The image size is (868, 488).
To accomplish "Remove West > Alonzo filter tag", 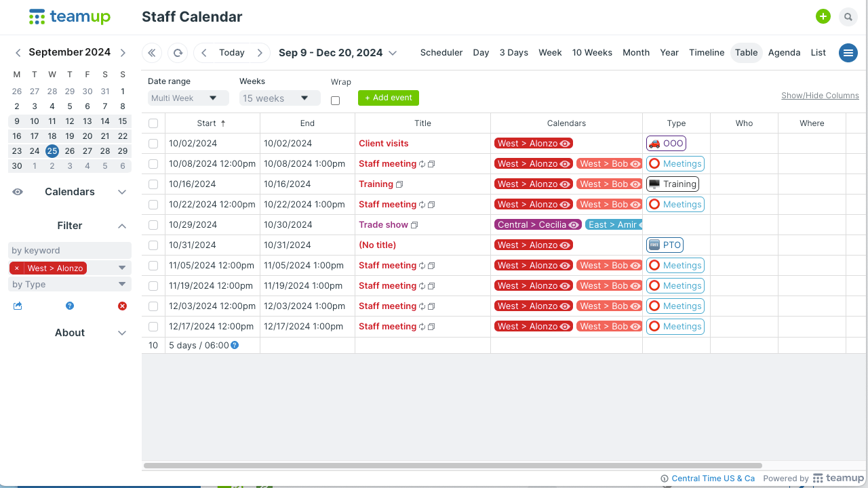I will coord(17,268).
